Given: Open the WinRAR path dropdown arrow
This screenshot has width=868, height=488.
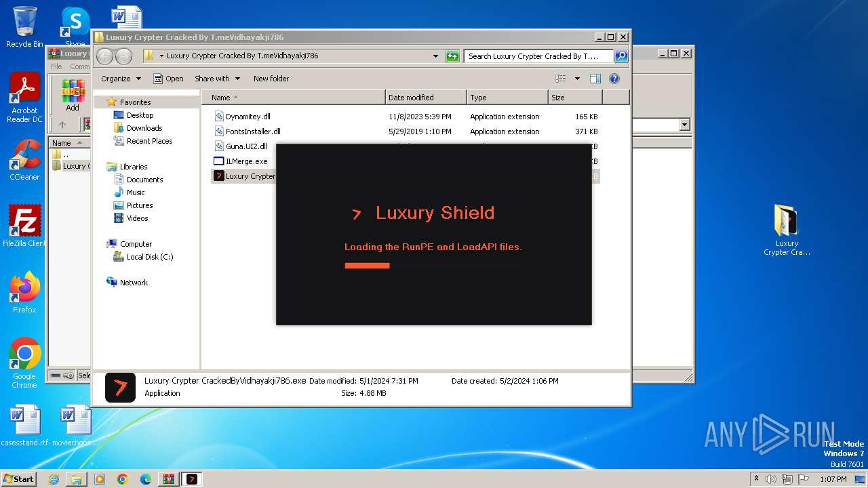Looking at the screenshot, I should [684, 125].
